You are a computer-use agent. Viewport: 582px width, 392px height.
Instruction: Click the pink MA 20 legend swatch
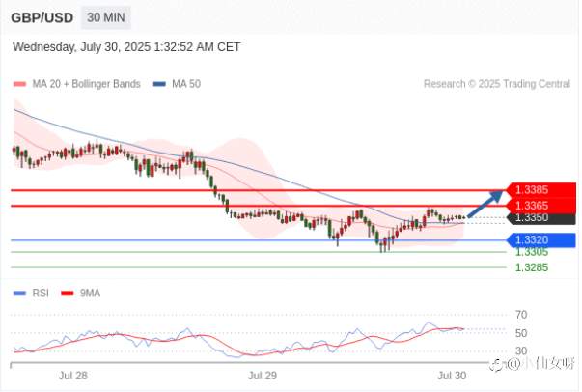19,84
